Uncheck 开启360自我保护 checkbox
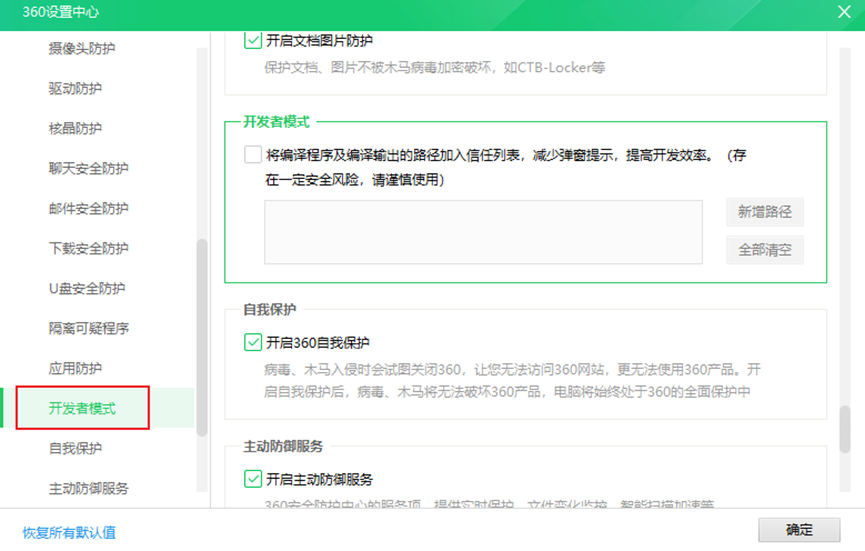 click(x=252, y=343)
